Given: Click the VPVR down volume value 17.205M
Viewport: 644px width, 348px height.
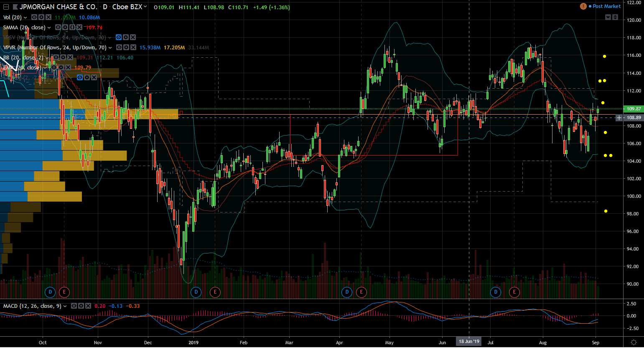Looking at the screenshot, I should point(174,48).
